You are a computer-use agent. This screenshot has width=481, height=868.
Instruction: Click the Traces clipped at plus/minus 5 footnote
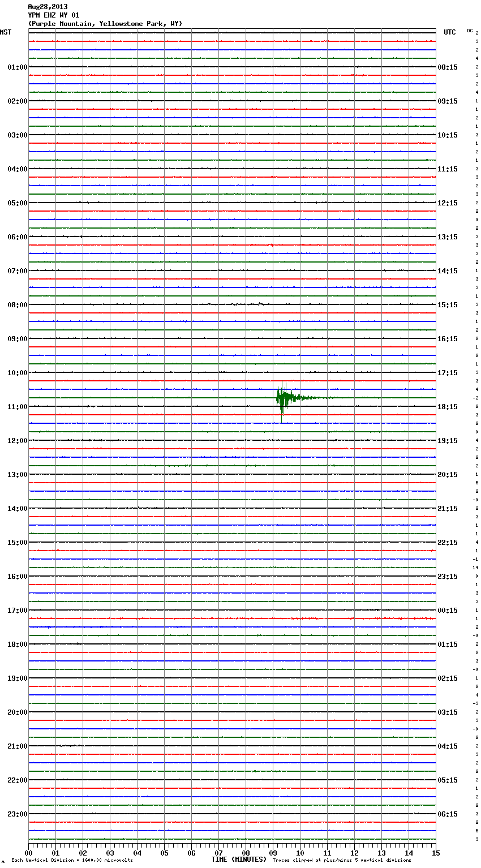coord(342,861)
